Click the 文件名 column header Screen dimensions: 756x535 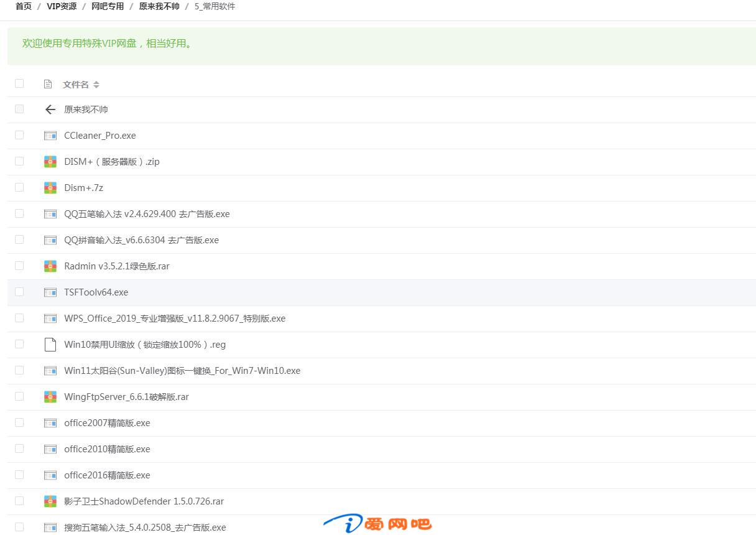click(76, 85)
